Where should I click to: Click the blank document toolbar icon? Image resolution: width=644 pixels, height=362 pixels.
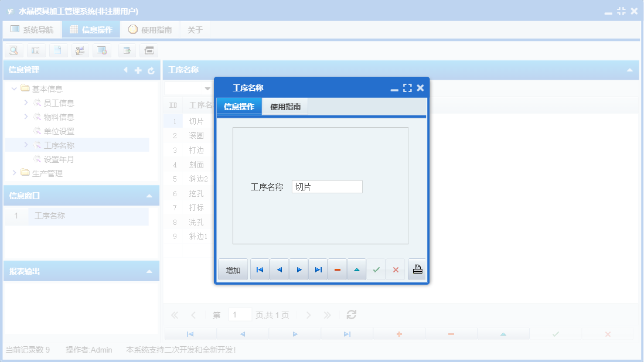pos(58,50)
